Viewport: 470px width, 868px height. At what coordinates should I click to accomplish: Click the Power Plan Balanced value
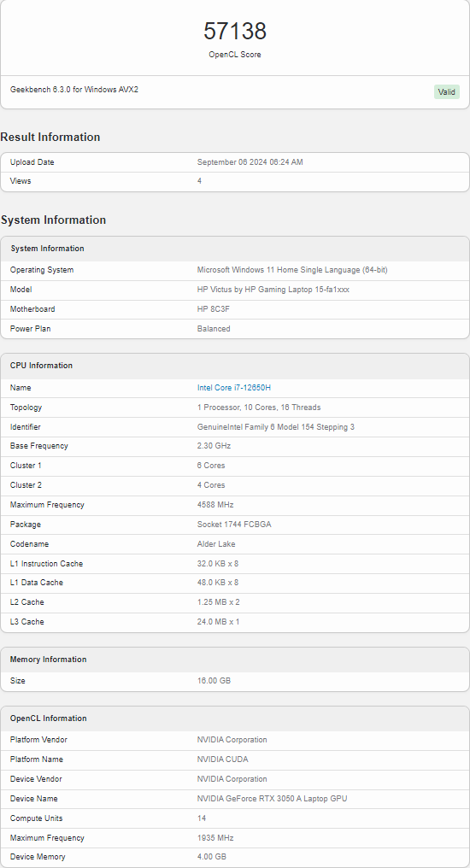pos(214,328)
